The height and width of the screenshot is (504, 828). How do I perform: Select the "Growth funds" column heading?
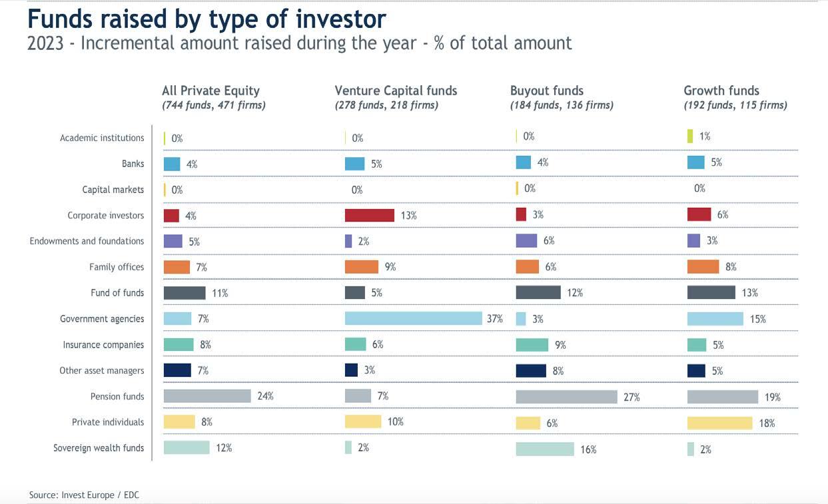pos(721,91)
